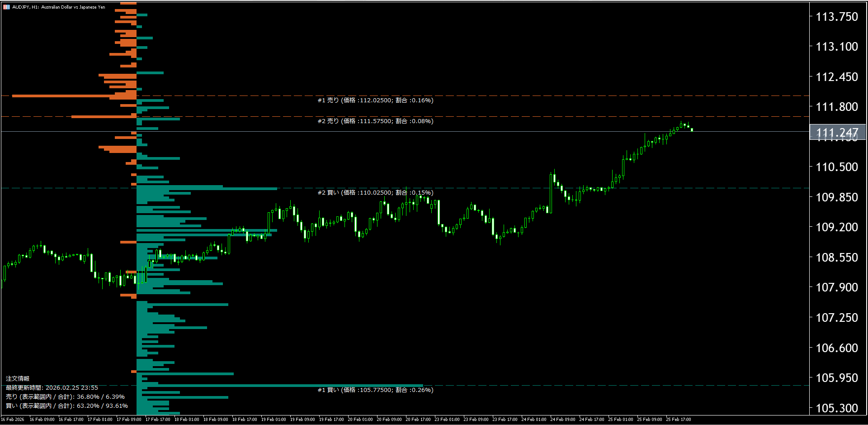Click the 107.900 price axis label
The image size is (868, 425).
(836, 287)
